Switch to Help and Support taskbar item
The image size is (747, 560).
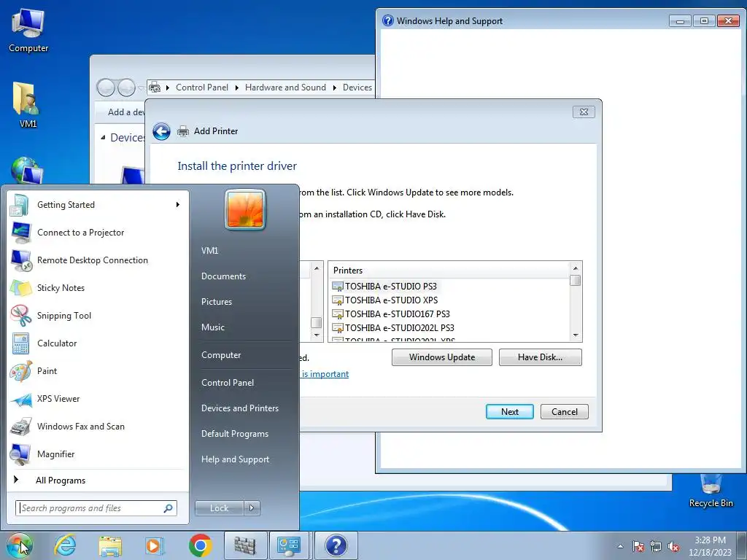tap(336, 545)
